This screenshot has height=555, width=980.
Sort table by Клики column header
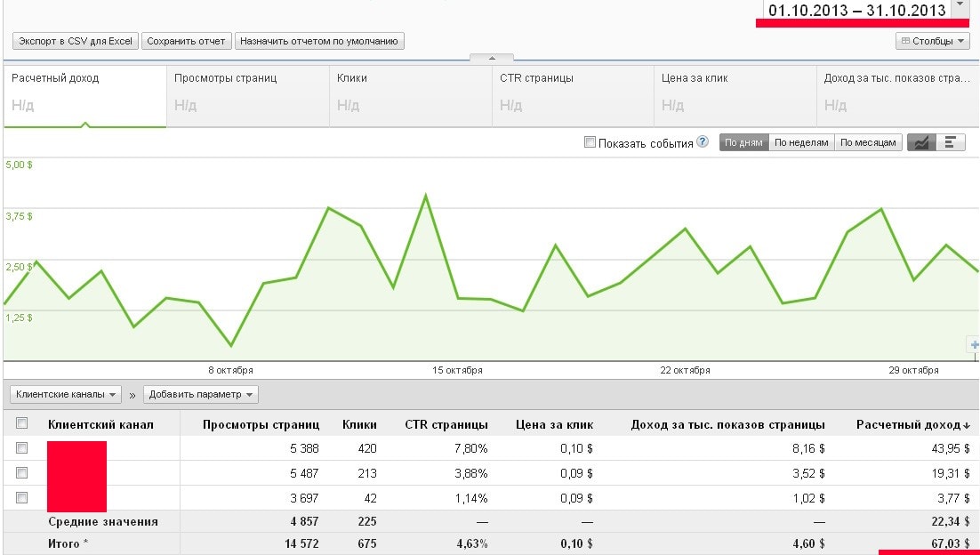[x=360, y=424]
